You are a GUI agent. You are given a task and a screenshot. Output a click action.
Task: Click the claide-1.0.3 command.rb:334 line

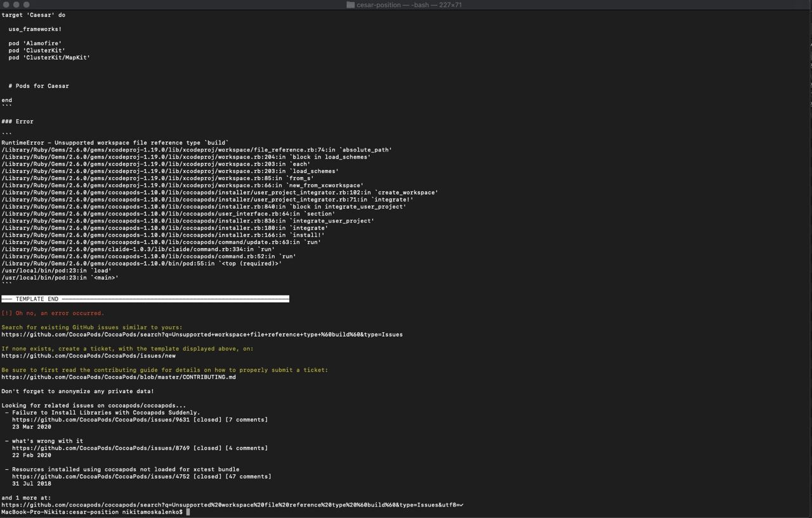tap(138, 249)
